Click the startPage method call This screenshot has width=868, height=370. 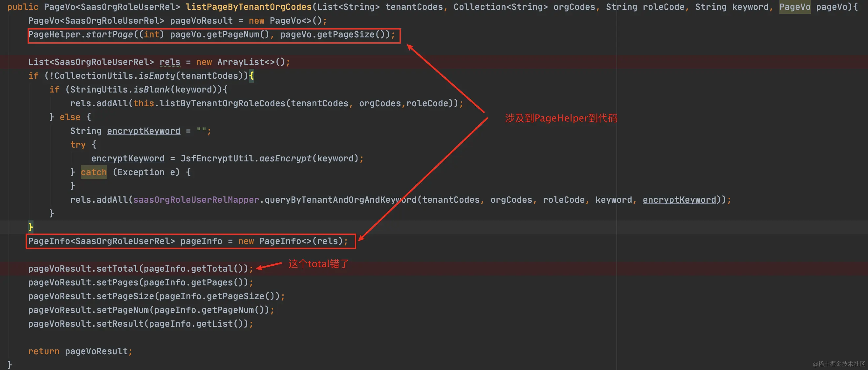click(109, 35)
